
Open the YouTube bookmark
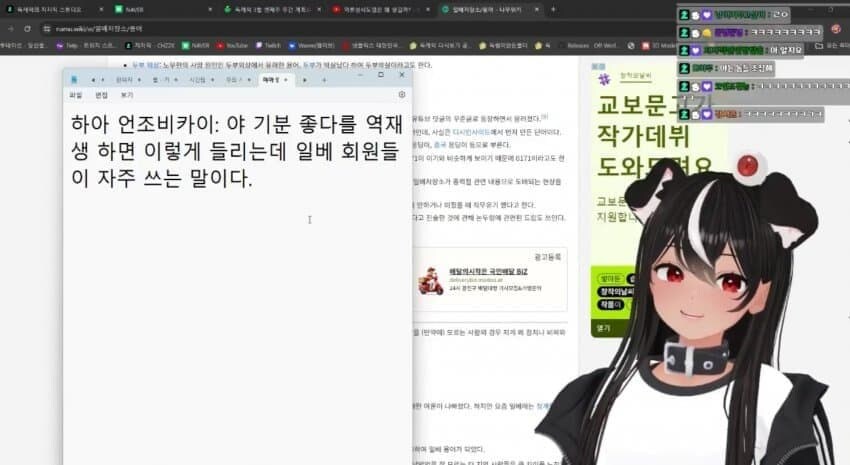click(233, 46)
